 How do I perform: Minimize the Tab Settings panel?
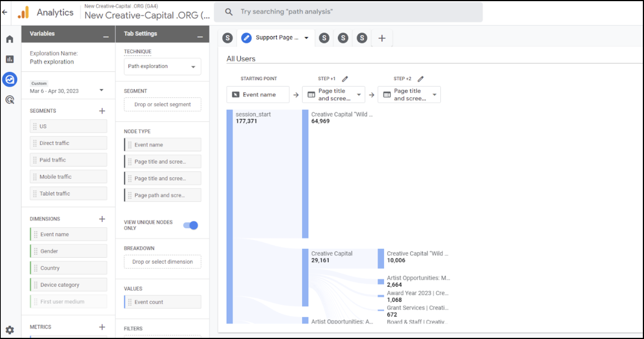click(x=200, y=36)
